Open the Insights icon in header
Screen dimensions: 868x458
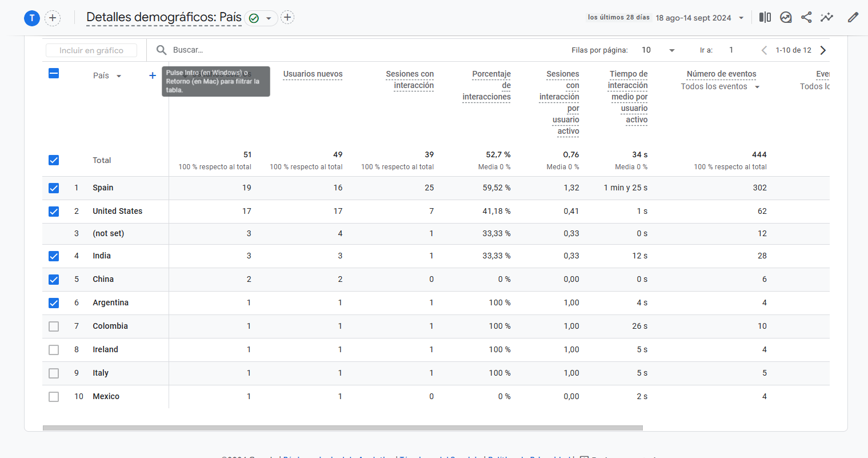click(x=786, y=17)
